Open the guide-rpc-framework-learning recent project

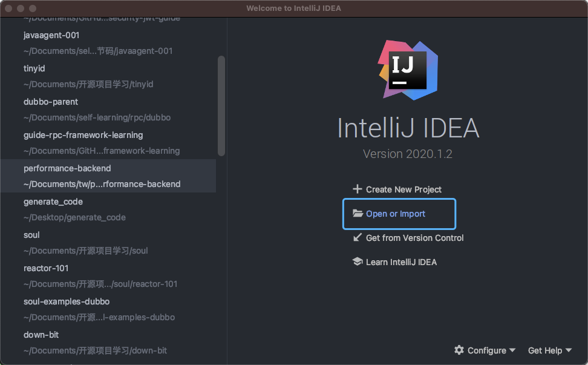click(108, 142)
